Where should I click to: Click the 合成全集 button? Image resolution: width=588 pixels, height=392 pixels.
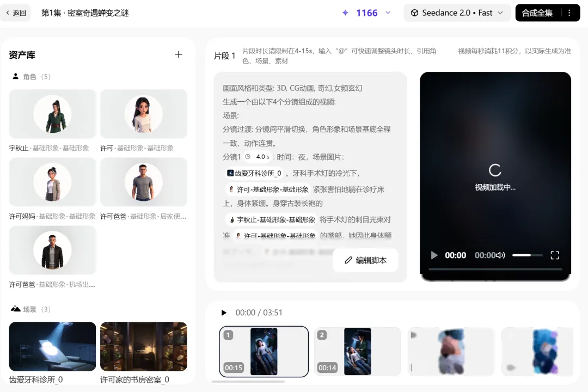coord(537,13)
